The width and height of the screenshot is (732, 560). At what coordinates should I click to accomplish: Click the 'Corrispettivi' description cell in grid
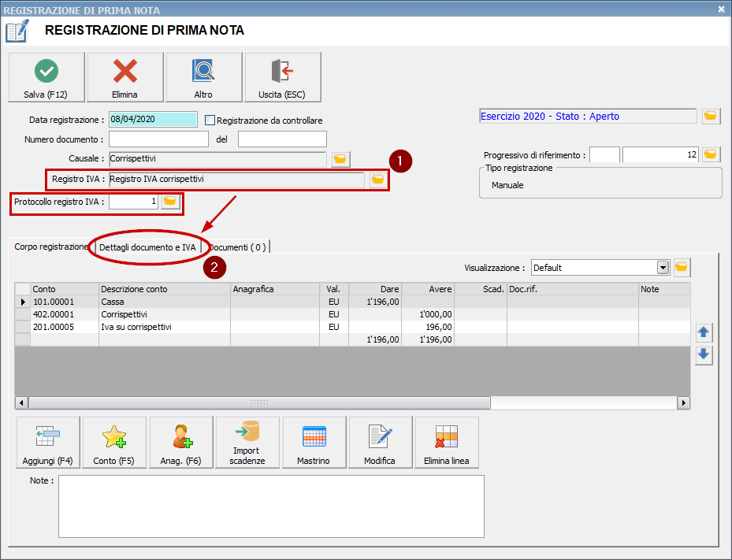[165, 314]
